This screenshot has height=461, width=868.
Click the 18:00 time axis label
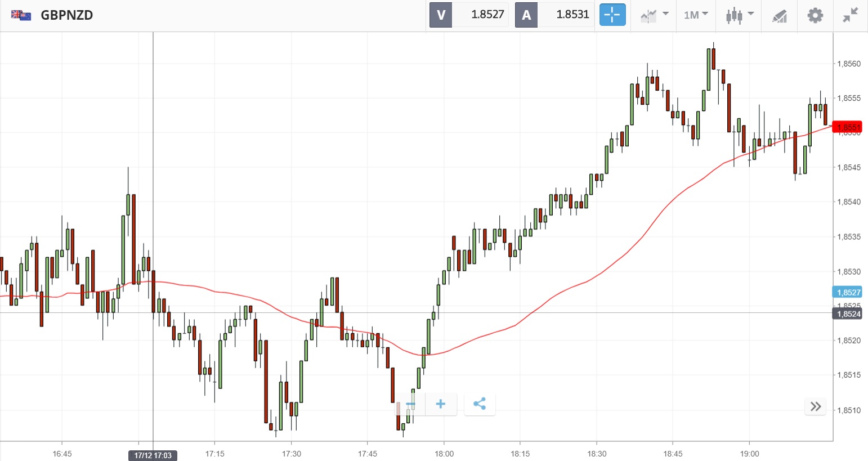[x=444, y=454]
